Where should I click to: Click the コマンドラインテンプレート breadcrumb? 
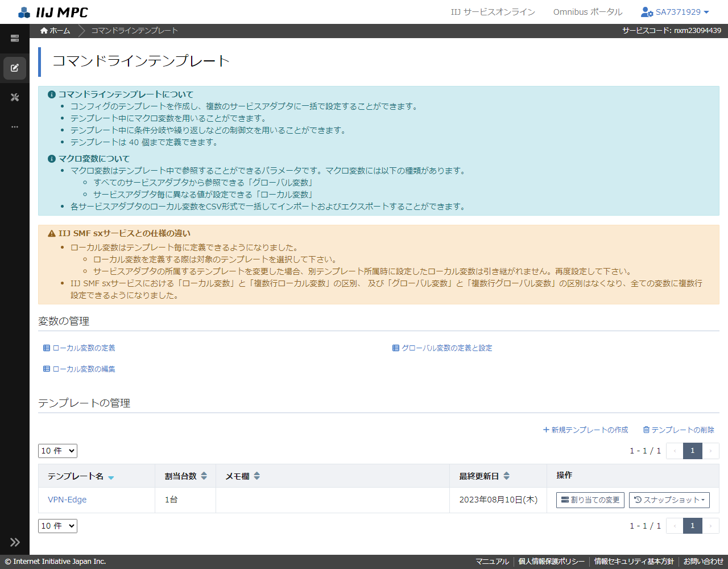click(134, 31)
